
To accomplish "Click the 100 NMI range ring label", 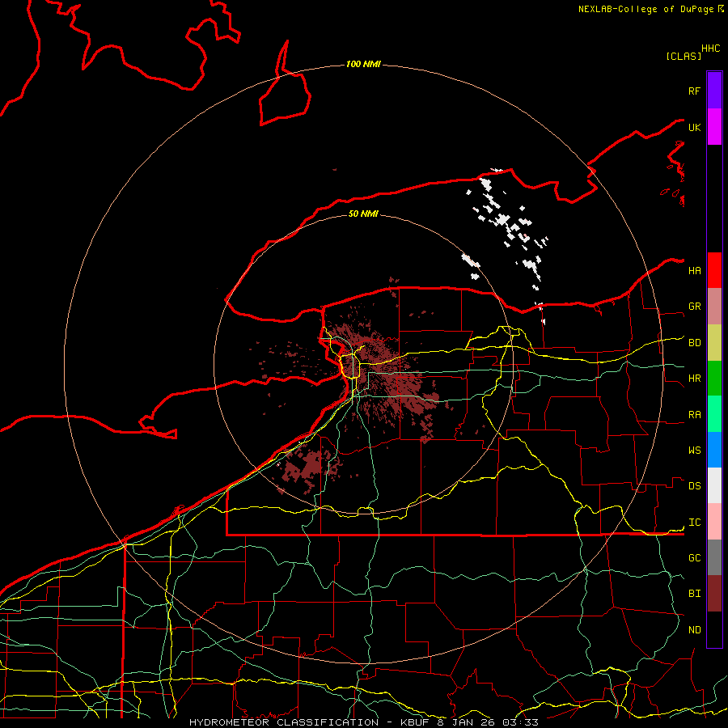I will point(363,64).
